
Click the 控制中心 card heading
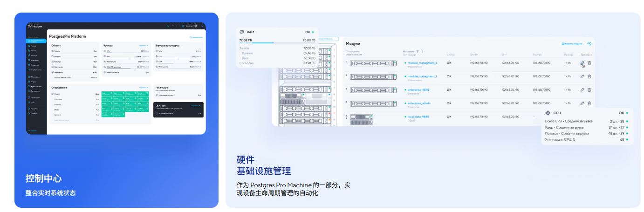(x=43, y=178)
